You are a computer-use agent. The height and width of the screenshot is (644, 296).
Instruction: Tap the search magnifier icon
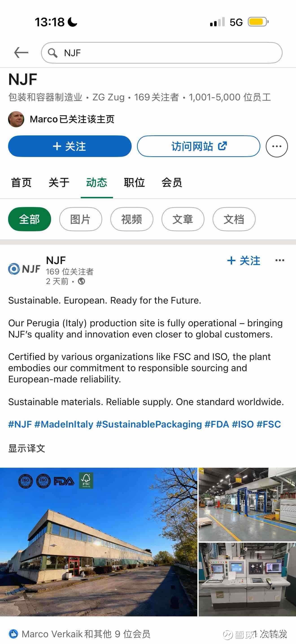tap(53, 53)
